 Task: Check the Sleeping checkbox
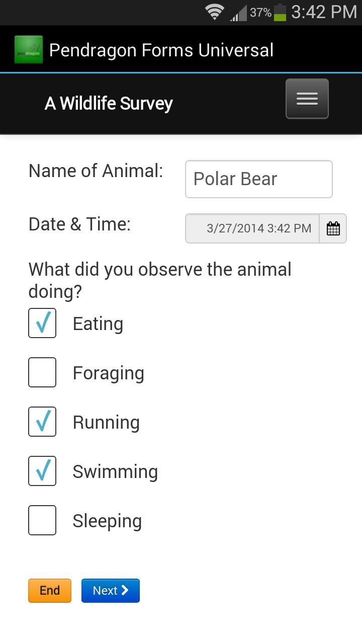click(x=42, y=520)
